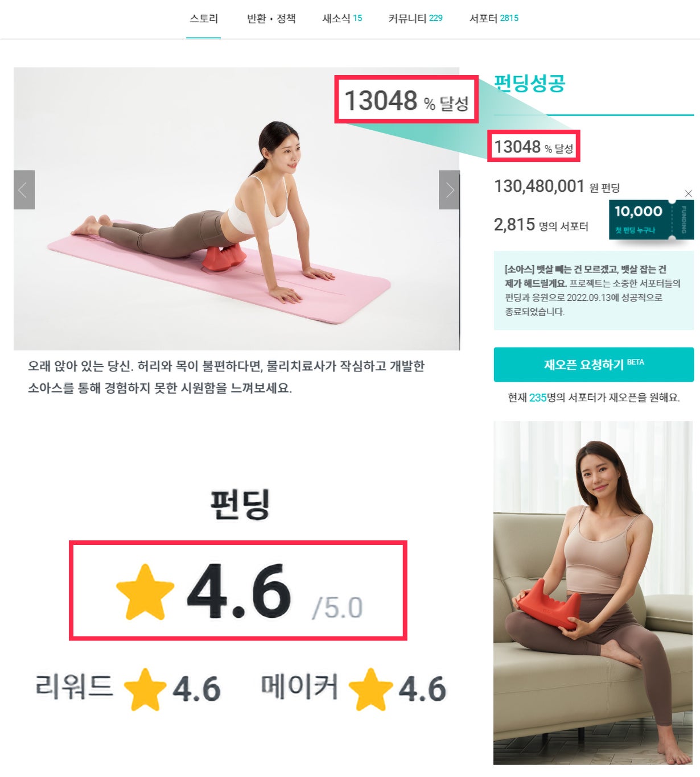Click the 2,815 명의 서포터 count
Screen dimensions: 700x777
[541, 225]
